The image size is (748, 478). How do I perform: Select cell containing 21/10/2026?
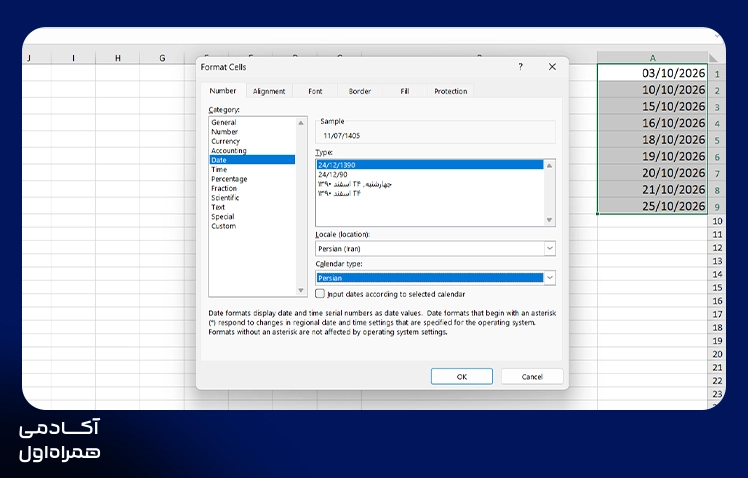(x=652, y=189)
